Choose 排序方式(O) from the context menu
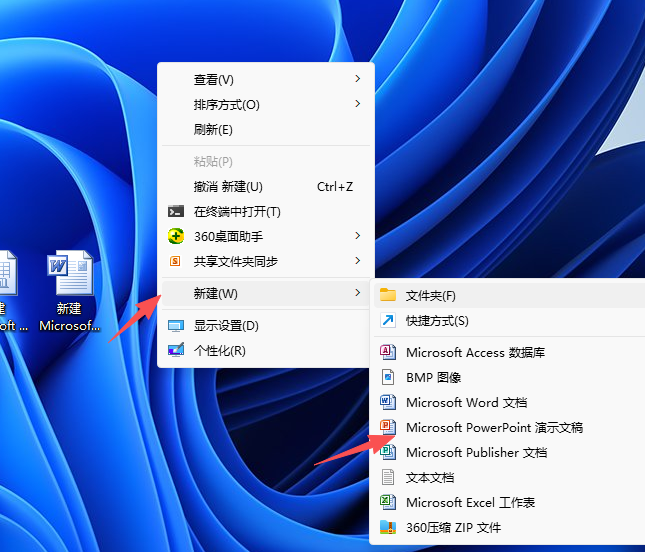This screenshot has height=552, width=645. coord(266,104)
